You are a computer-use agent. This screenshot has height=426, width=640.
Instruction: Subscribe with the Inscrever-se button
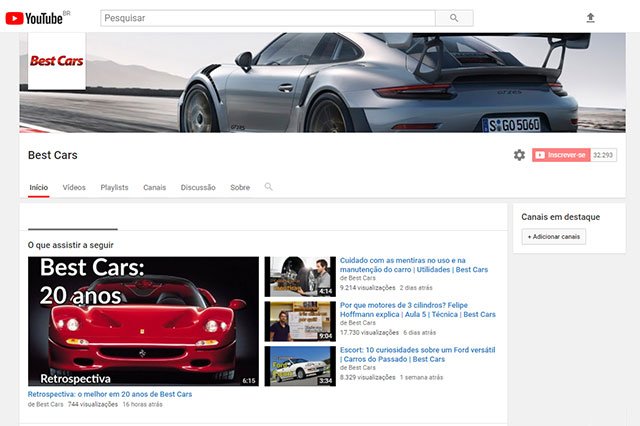(x=561, y=155)
